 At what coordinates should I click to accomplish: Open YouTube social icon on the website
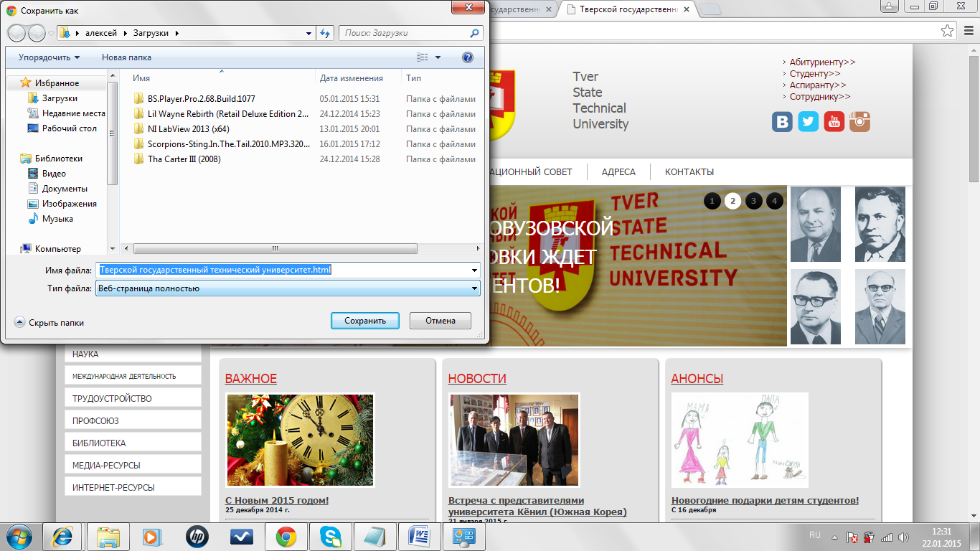[x=834, y=121]
